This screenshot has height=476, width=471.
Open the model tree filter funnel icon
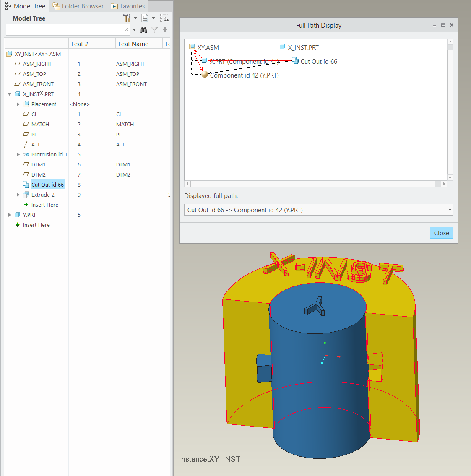click(x=154, y=30)
